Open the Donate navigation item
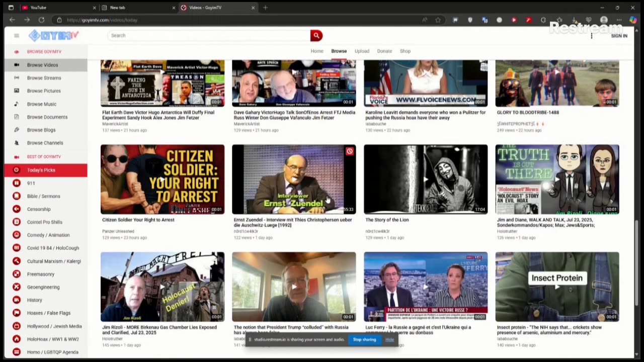Viewport: 644px width, 362px height. pos(384,51)
